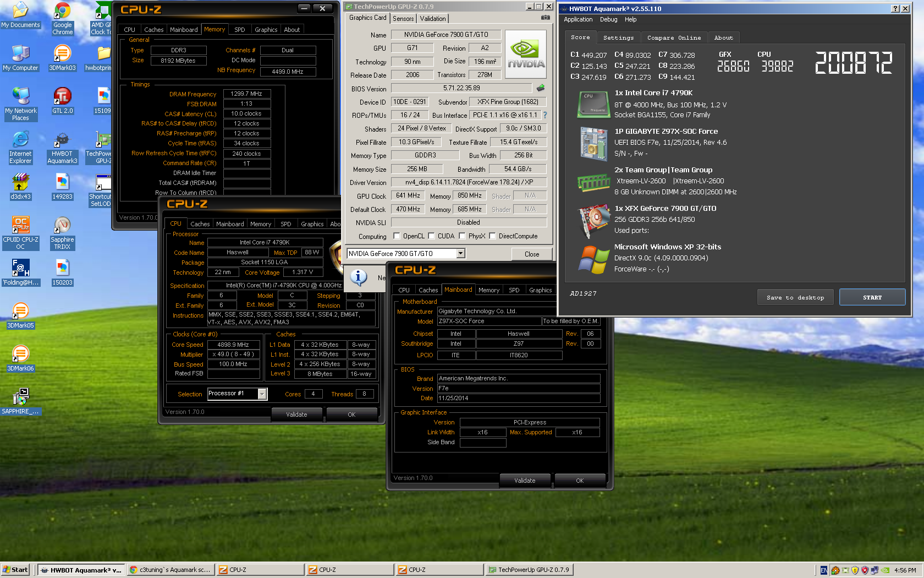
Task: Click START button in Aquamark
Action: point(872,297)
